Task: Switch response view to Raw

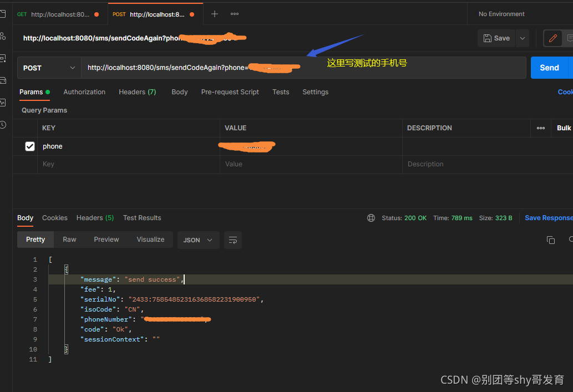Action: (69, 240)
